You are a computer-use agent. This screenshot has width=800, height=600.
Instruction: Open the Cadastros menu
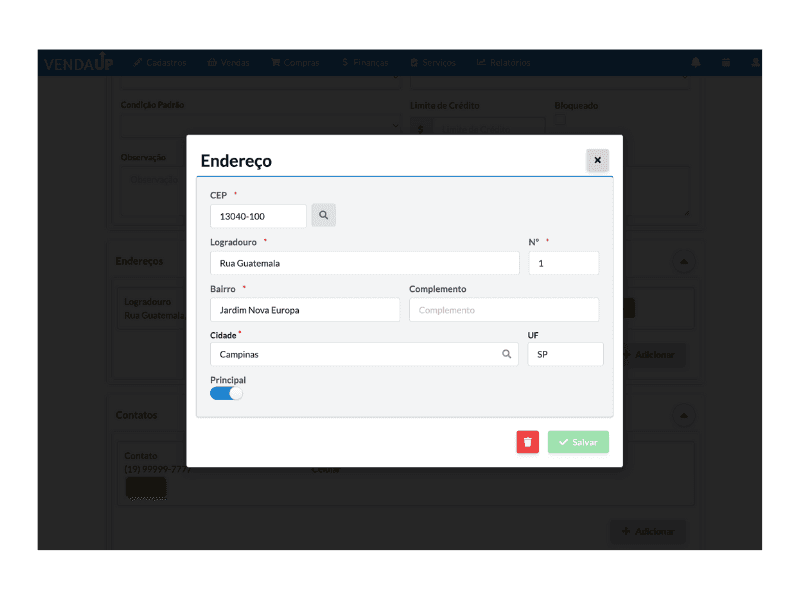(160, 62)
